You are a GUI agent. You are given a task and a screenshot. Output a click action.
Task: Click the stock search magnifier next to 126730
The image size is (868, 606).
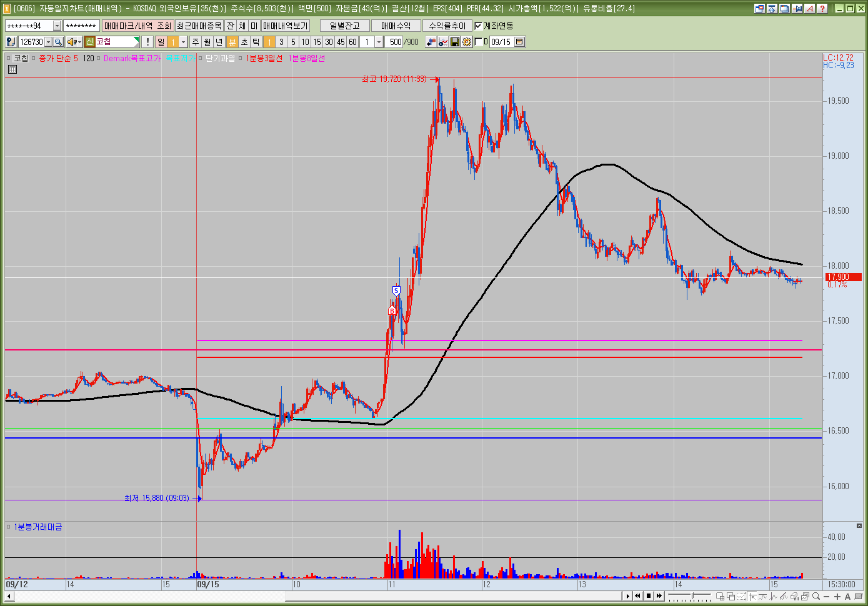58,42
